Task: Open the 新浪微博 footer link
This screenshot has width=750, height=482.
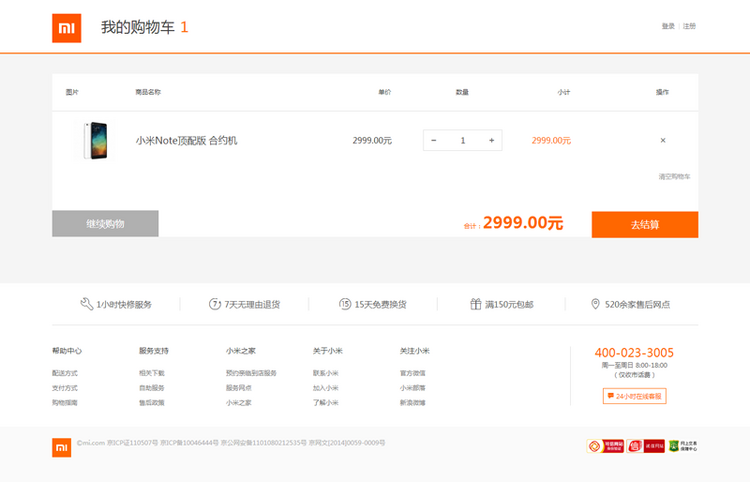Action: (412, 403)
